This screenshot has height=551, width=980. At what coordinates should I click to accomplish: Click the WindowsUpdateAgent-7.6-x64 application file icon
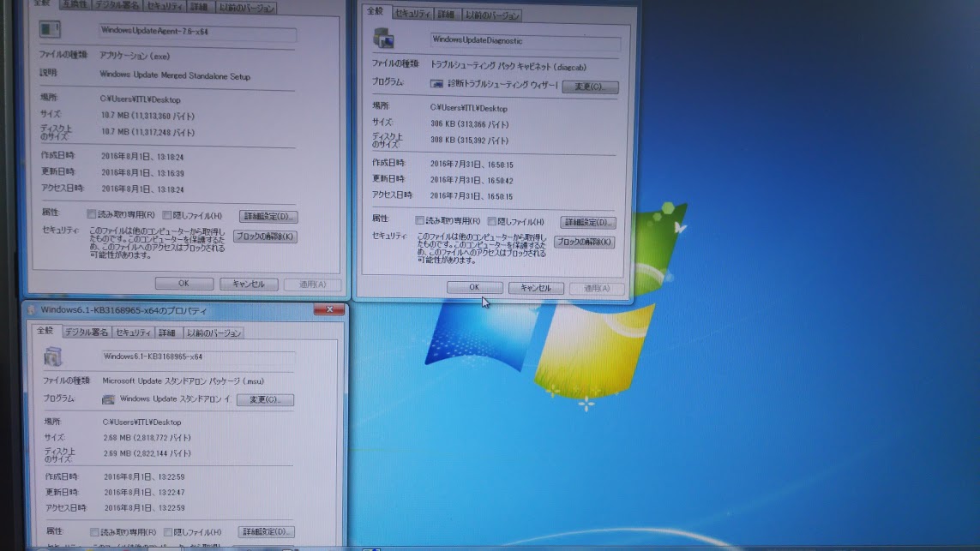click(x=50, y=29)
